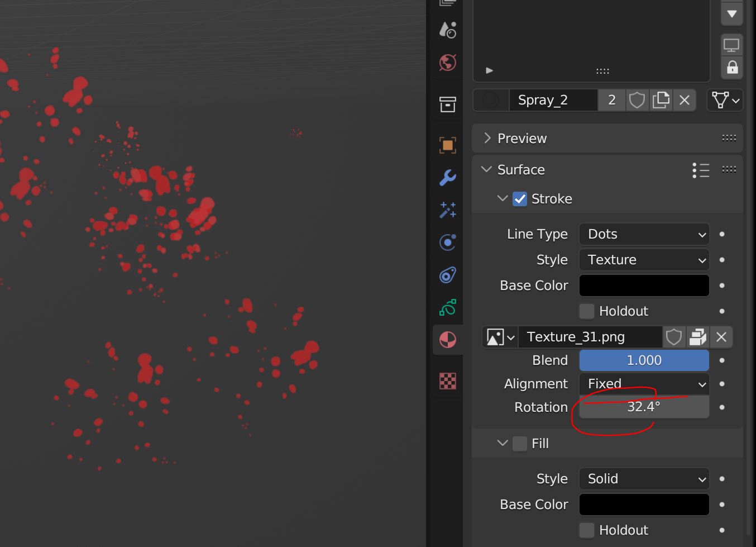Open the stroke Style Texture dropdown
Image resolution: width=756 pixels, height=547 pixels.
pos(644,260)
